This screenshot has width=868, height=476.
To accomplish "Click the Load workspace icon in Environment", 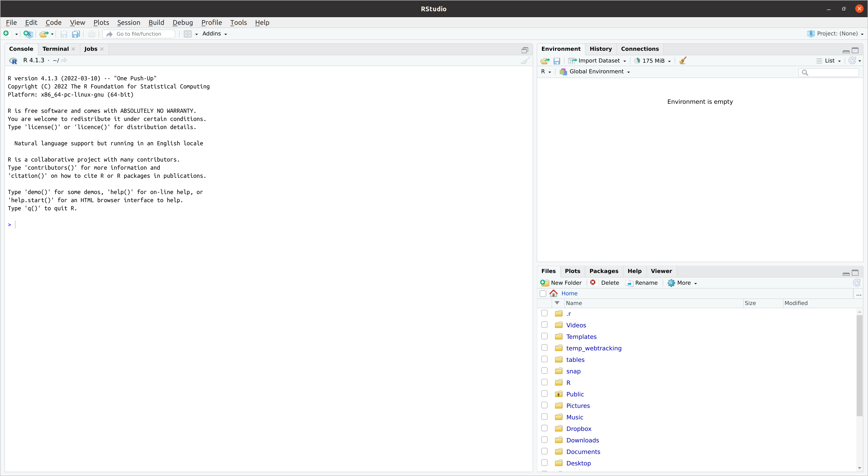I will 545,61.
